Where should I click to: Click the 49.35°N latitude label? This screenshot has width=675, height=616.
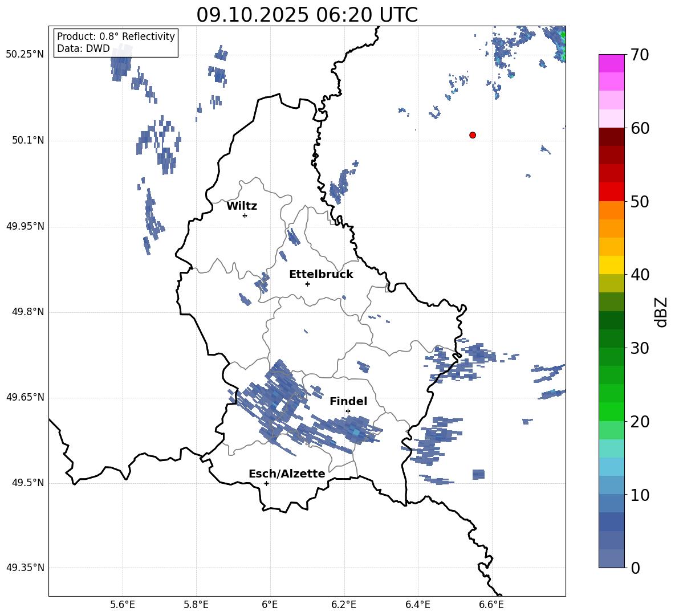click(x=25, y=568)
